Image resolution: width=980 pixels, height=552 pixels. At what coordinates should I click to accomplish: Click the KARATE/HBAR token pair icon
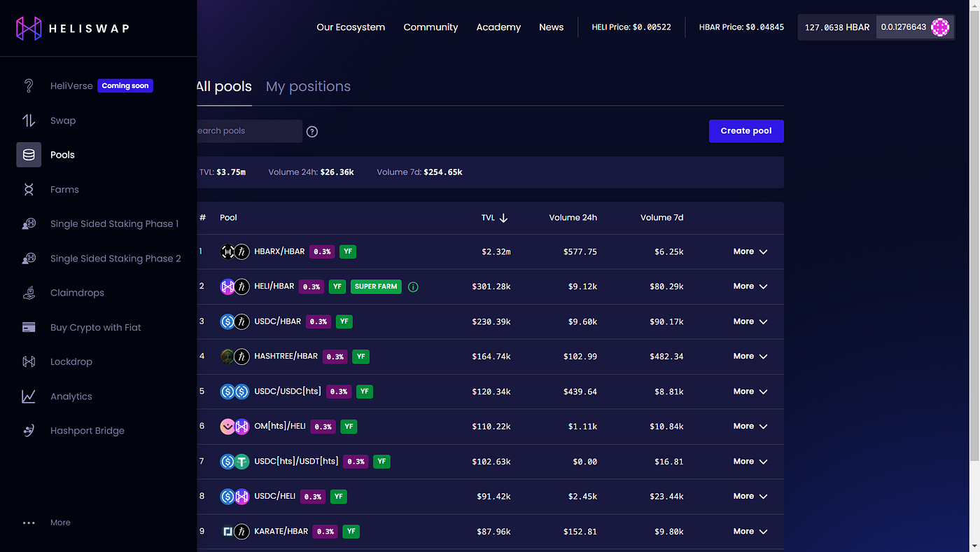(x=234, y=531)
